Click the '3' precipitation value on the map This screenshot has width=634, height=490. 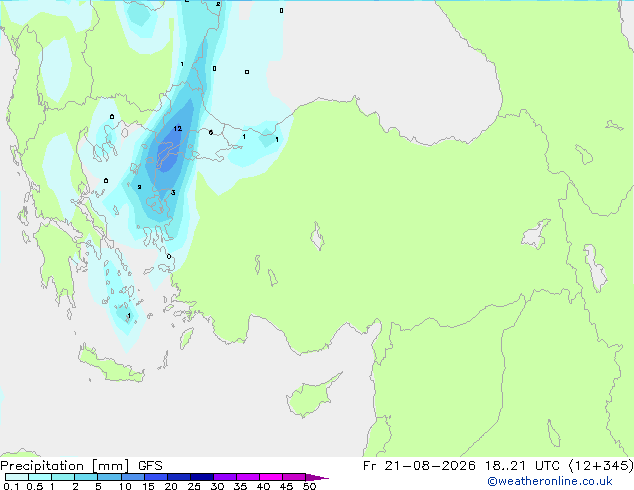[173, 192]
